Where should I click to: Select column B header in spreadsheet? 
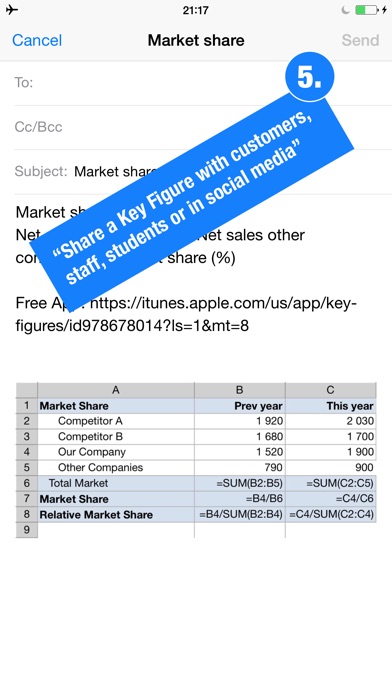[240, 390]
